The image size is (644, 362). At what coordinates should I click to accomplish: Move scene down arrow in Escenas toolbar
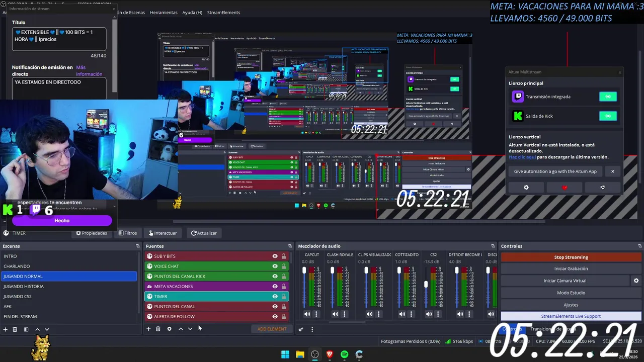tap(47, 329)
